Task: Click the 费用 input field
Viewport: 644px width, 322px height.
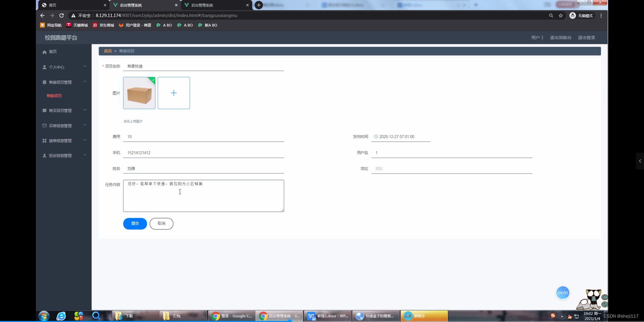Action: pos(204,137)
